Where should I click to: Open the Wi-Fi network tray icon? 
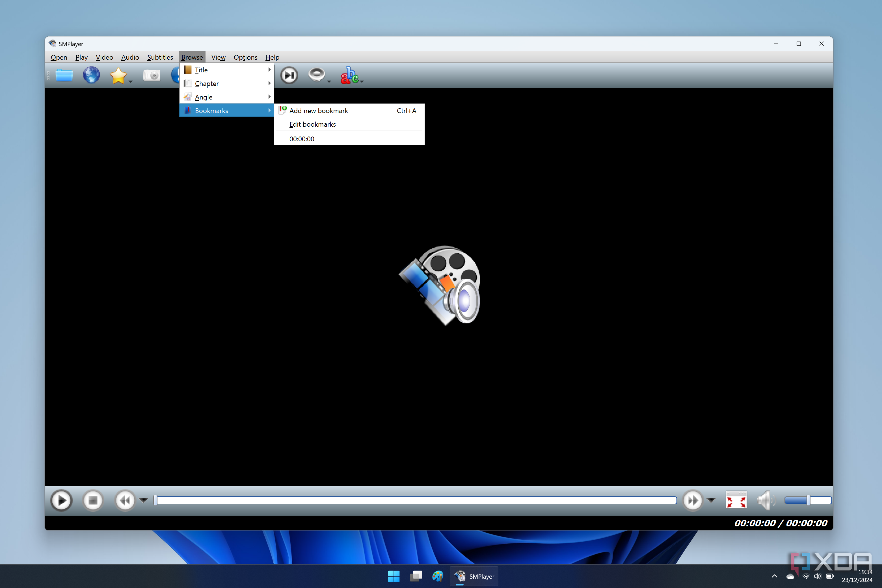point(806,576)
